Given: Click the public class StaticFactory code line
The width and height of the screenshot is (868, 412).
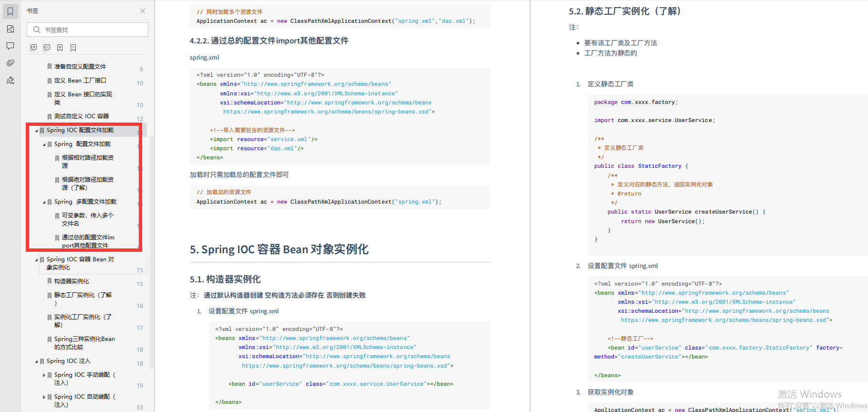Looking at the screenshot, I should pyautogui.click(x=641, y=166).
